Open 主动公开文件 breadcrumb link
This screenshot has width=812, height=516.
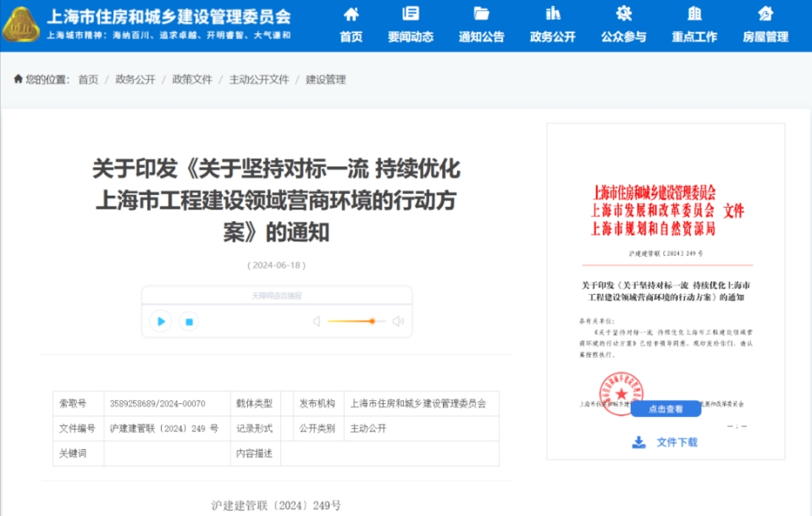(259, 80)
